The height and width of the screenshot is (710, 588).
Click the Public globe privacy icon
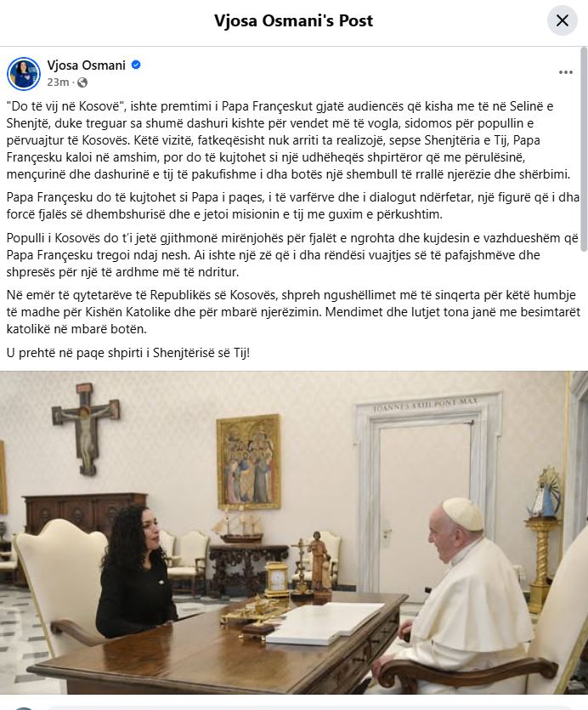click(x=82, y=82)
